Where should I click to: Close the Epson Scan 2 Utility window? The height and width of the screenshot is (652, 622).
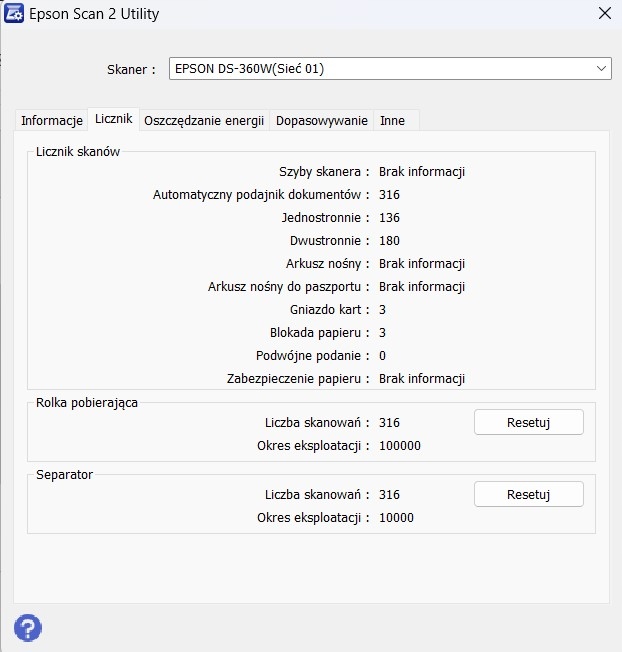click(605, 13)
